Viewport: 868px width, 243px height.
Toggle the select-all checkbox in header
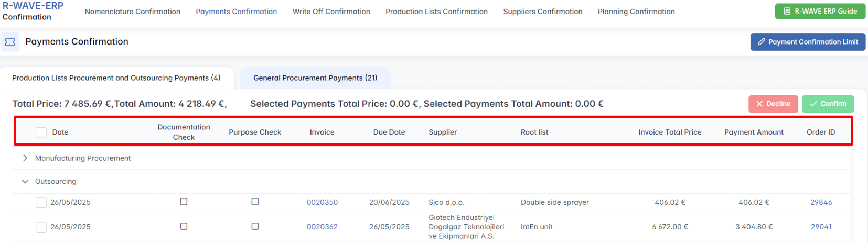[41, 132]
